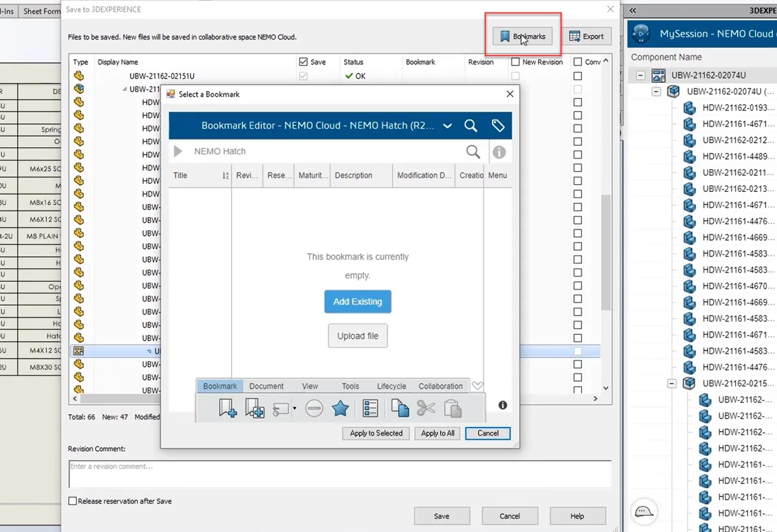Switch to the Document tab
Screen dimensions: 777x532
pyautogui.click(x=266, y=386)
